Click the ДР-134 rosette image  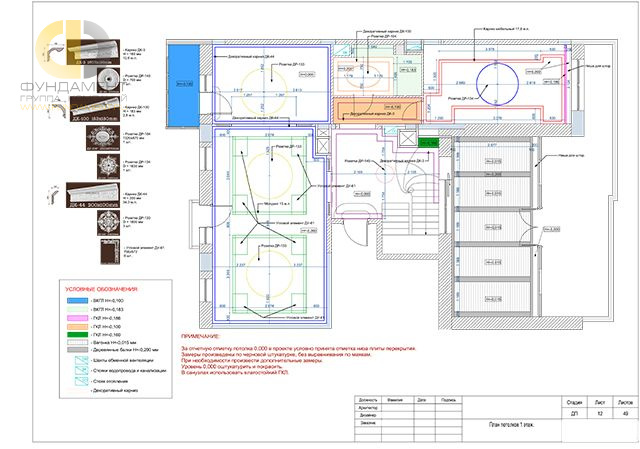point(109,166)
